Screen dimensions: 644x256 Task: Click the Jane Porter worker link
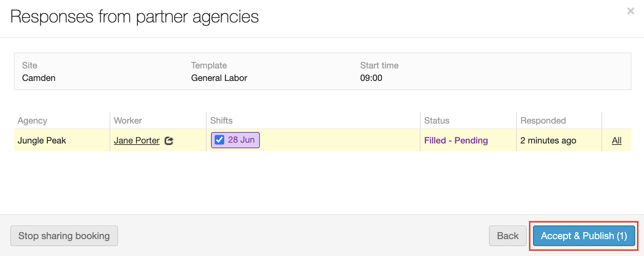(136, 141)
